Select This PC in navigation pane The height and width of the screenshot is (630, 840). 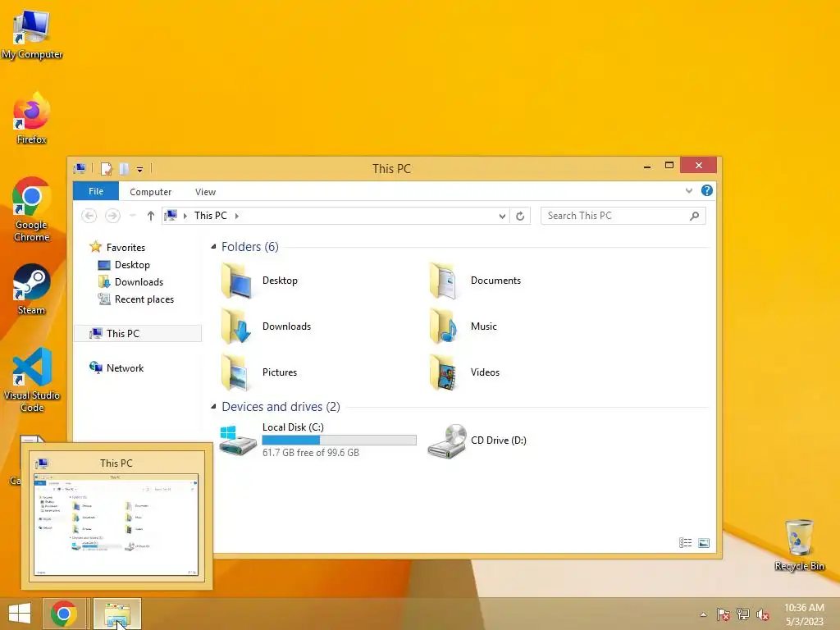[x=138, y=333]
